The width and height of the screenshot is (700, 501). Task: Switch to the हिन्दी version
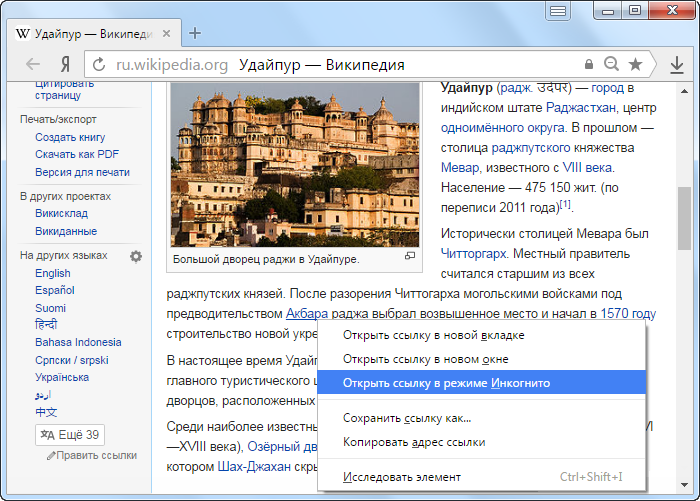(46, 325)
